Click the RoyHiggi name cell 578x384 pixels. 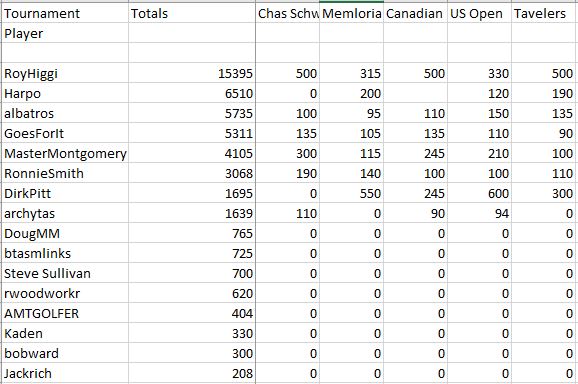(x=65, y=73)
